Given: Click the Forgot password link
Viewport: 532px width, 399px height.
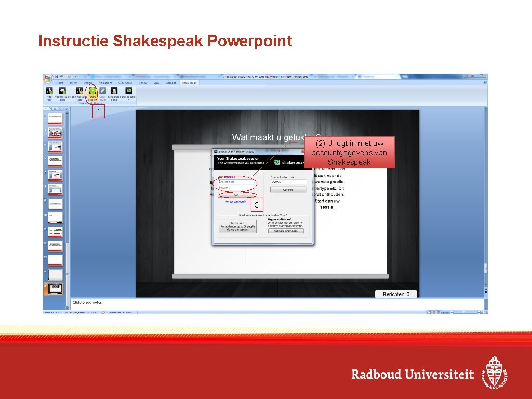Looking at the screenshot, I should tap(235, 202).
